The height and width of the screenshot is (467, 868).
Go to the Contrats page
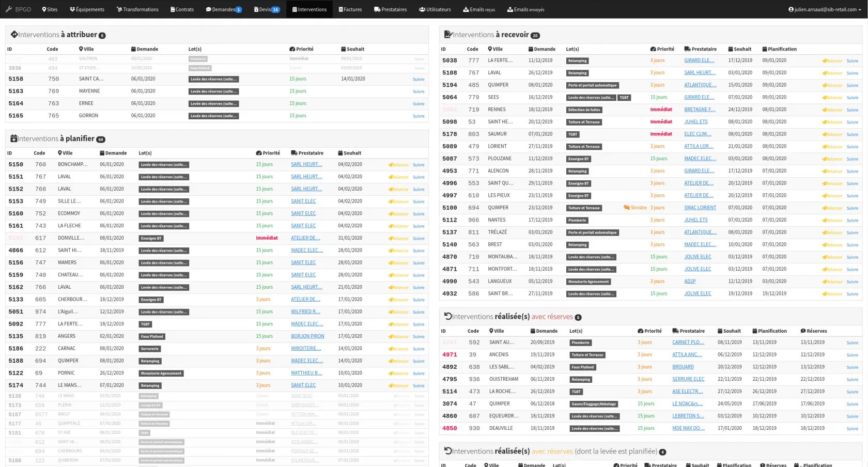click(182, 9)
